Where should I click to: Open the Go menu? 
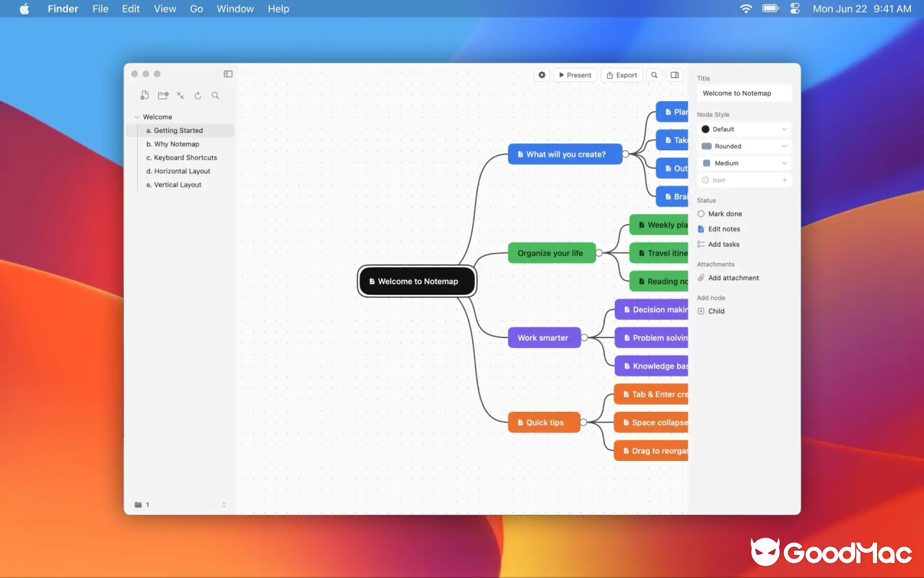point(196,9)
